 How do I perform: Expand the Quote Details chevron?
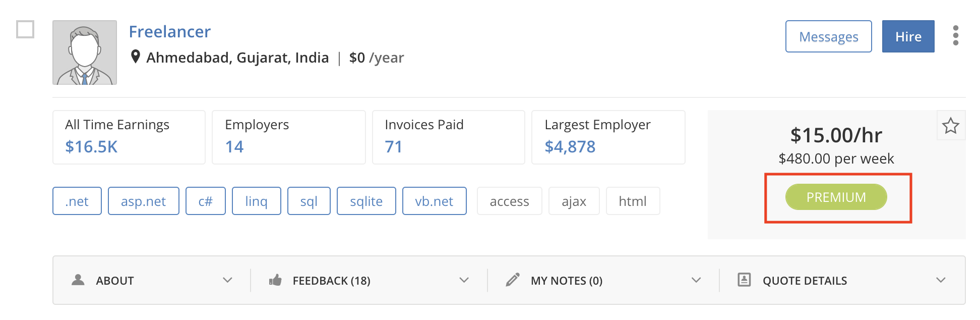940,280
